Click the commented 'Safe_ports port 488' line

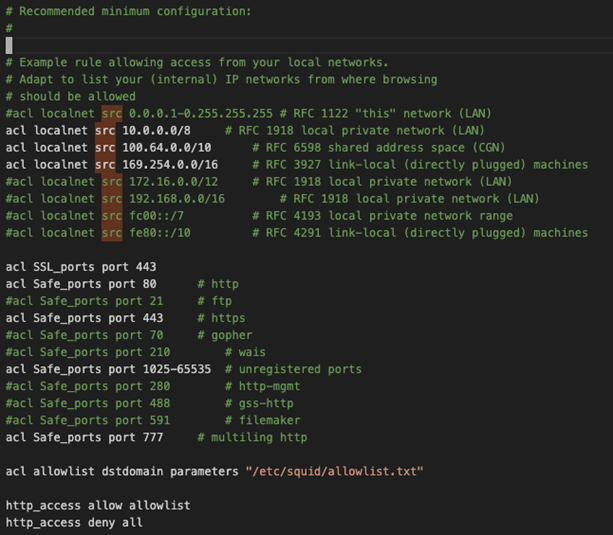[88, 404]
